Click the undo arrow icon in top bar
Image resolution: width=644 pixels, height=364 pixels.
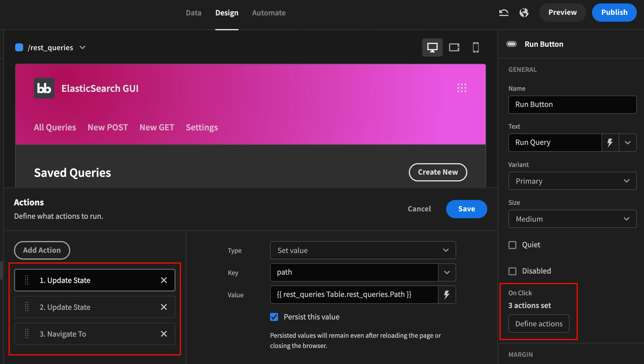504,13
